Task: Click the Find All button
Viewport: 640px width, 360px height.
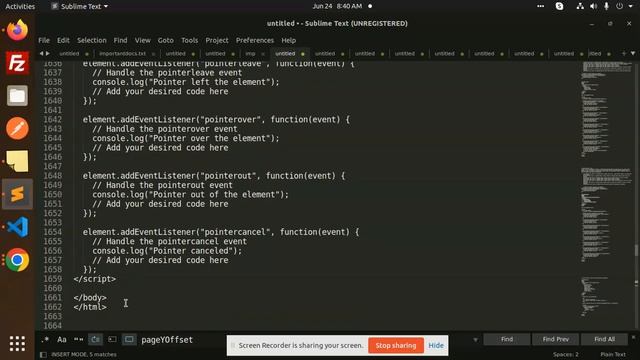Action: click(604, 339)
